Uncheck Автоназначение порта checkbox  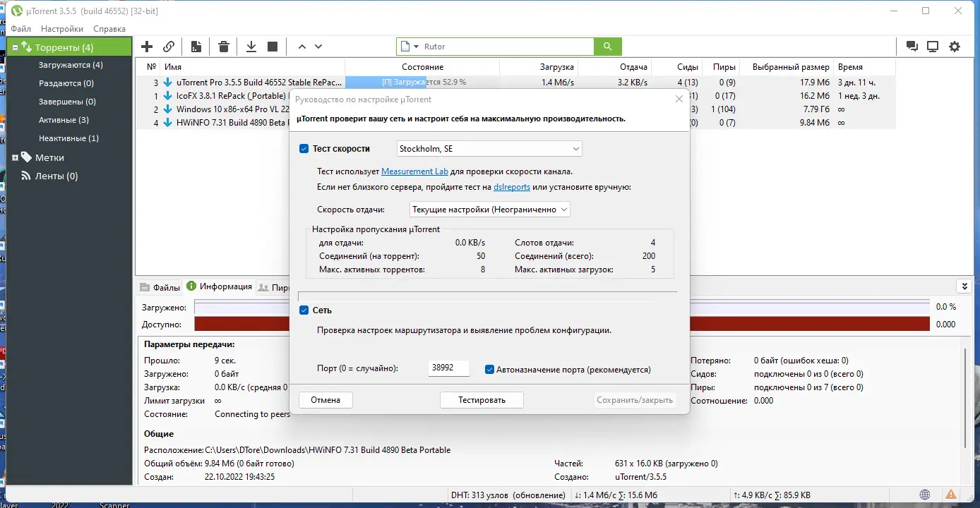489,370
